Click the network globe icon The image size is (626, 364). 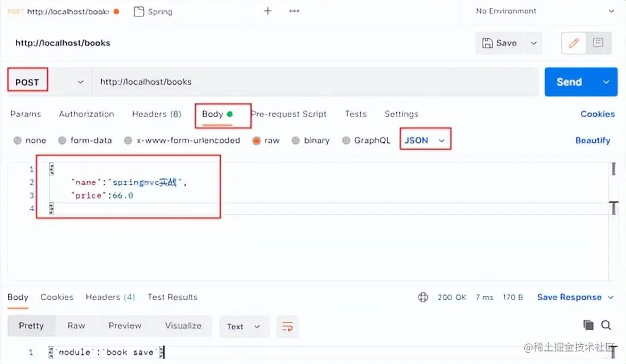point(423,297)
